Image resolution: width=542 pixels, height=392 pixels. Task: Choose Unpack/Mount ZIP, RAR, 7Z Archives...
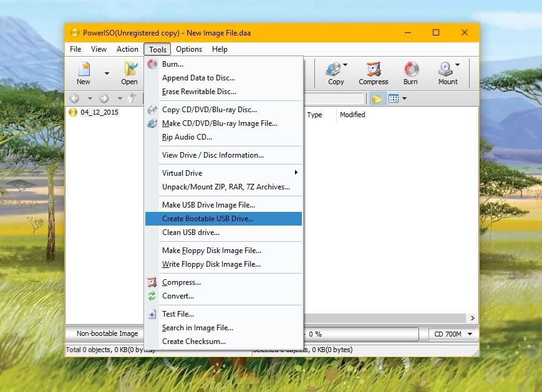point(223,187)
